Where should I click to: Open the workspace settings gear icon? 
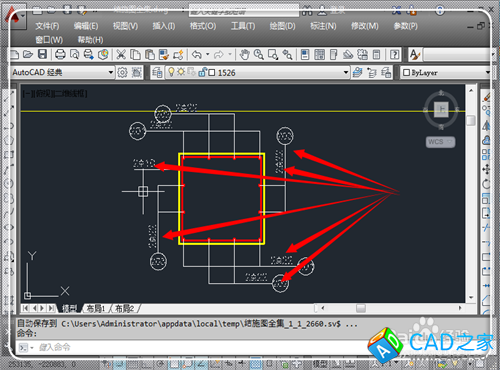click(x=122, y=72)
